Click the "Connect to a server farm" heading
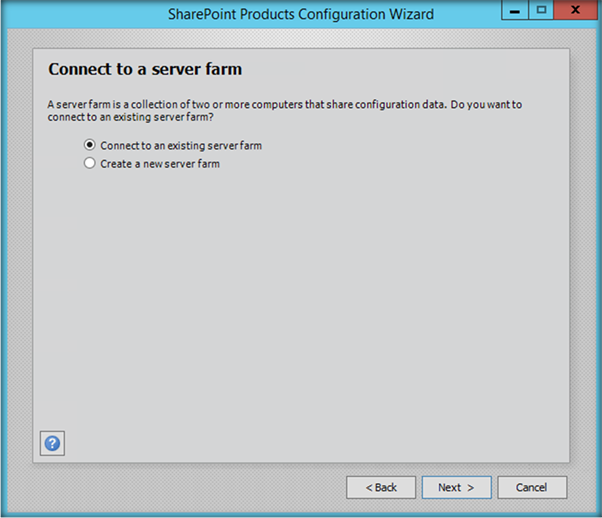 click(x=145, y=70)
